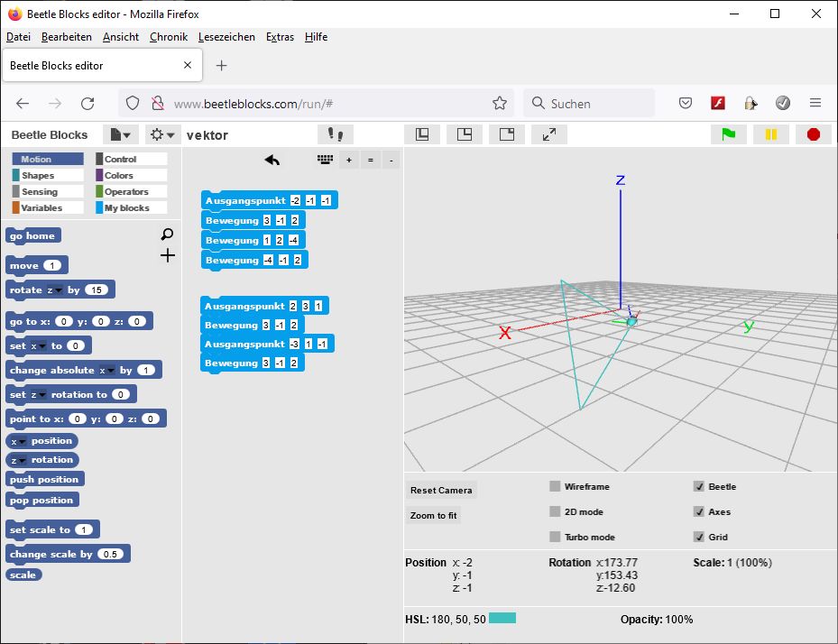Screen dimensions: 838x644
Task: Pause all scripts with yellow button
Action: 770,134
